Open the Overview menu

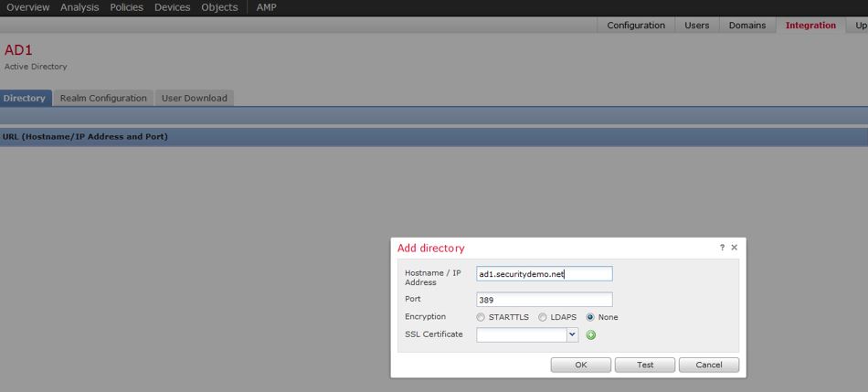click(x=27, y=7)
